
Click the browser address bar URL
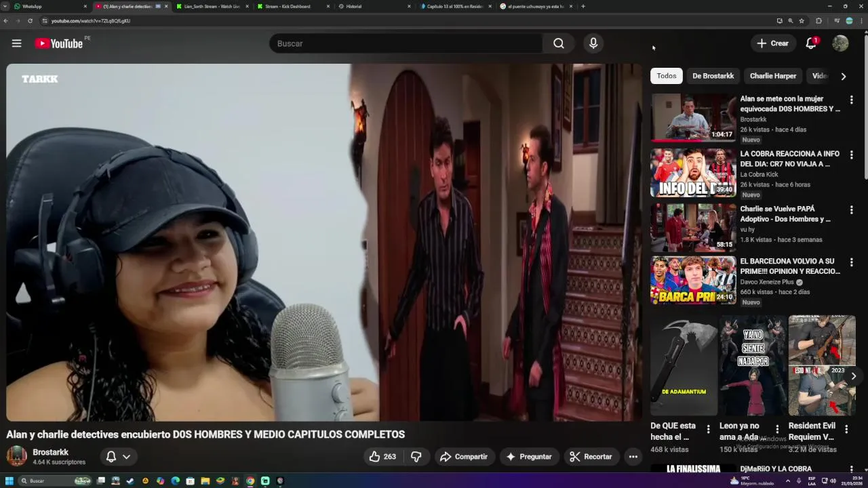click(x=91, y=21)
